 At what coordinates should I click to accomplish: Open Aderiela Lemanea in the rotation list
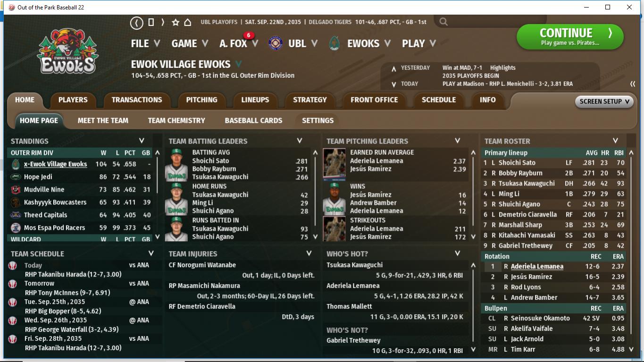tap(537, 267)
